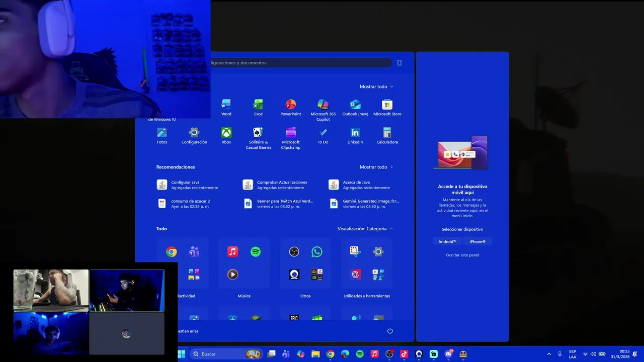The width and height of the screenshot is (644, 362).
Task: Click Ocultar este panel link
Action: pos(462,255)
